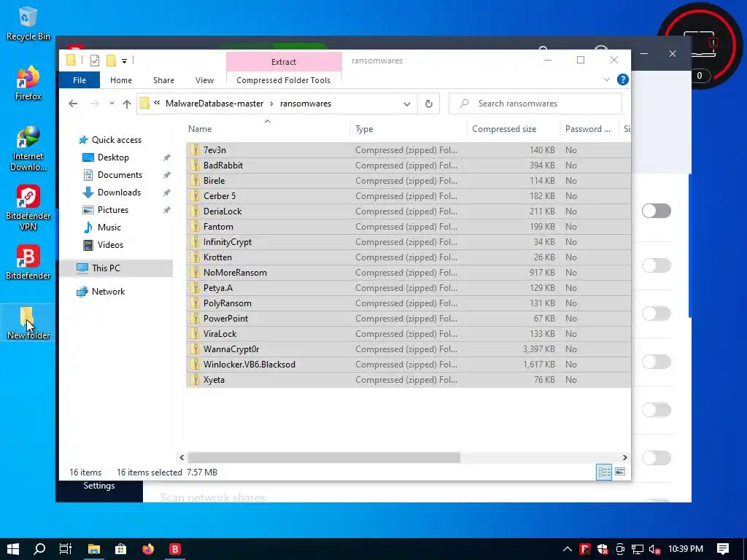Click the Back navigation arrow in Explorer
This screenshot has width=747, height=560.
click(x=73, y=104)
